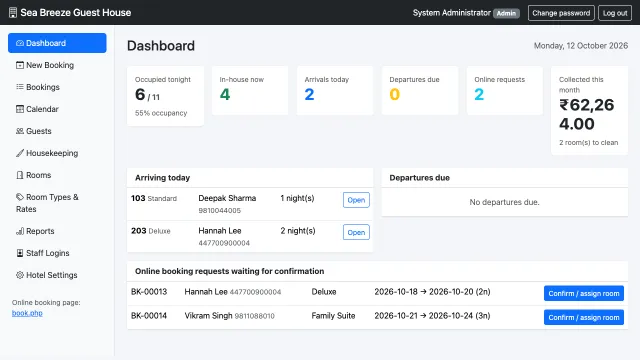
Task: Click the '1 night(s)' entry
Action: tap(297, 198)
